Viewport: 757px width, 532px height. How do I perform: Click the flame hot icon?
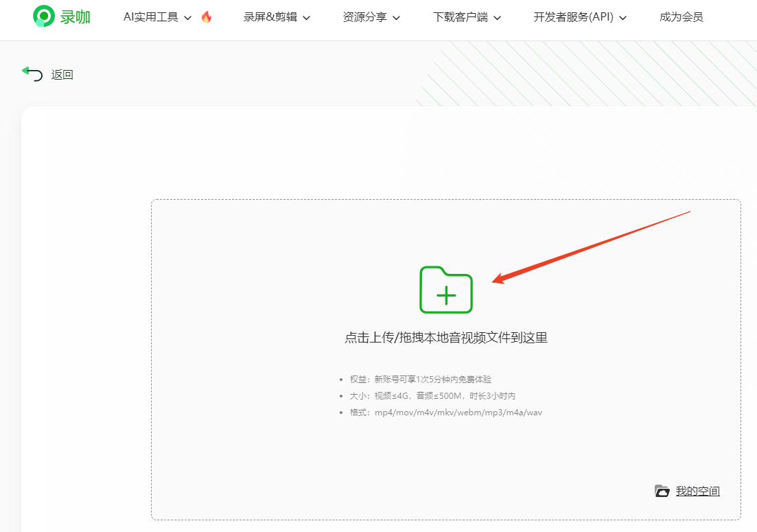tap(206, 17)
